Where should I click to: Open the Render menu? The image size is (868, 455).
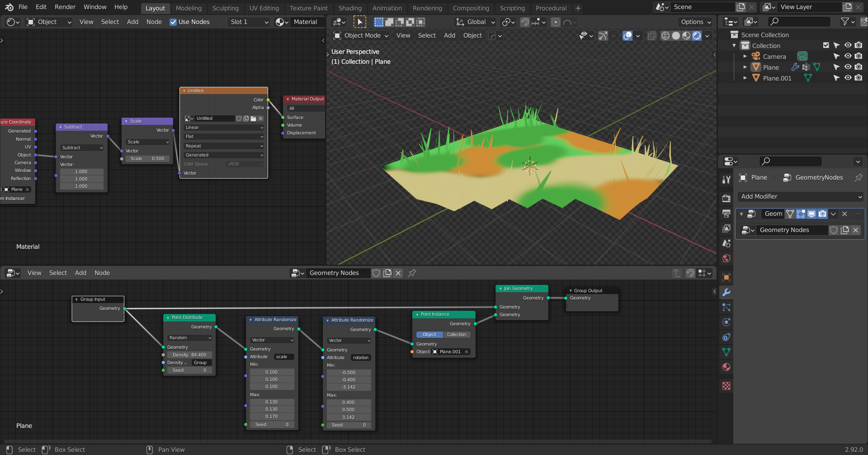[x=65, y=7]
